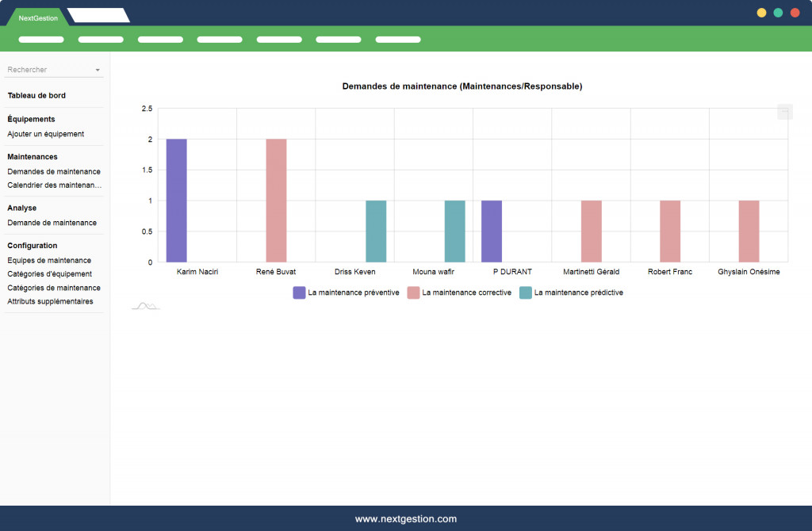The width and height of the screenshot is (812, 531).
Task: Switch to the blank white tab
Action: tap(99, 16)
